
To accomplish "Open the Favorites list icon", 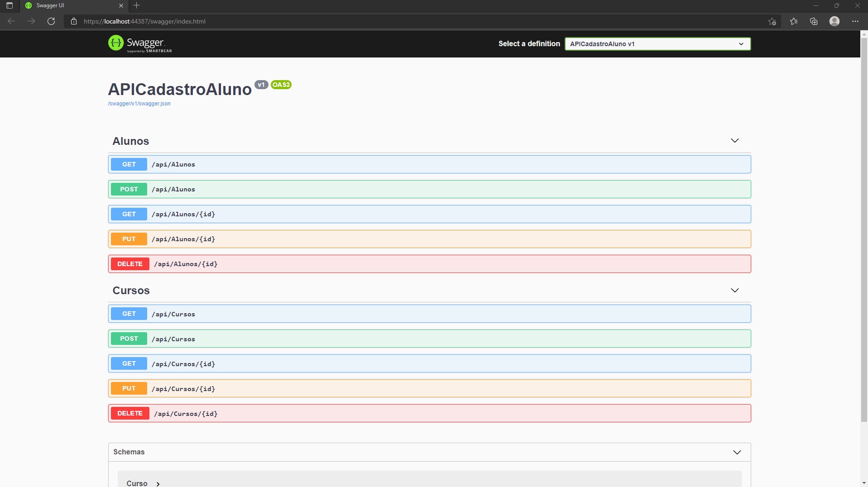I will tap(794, 21).
